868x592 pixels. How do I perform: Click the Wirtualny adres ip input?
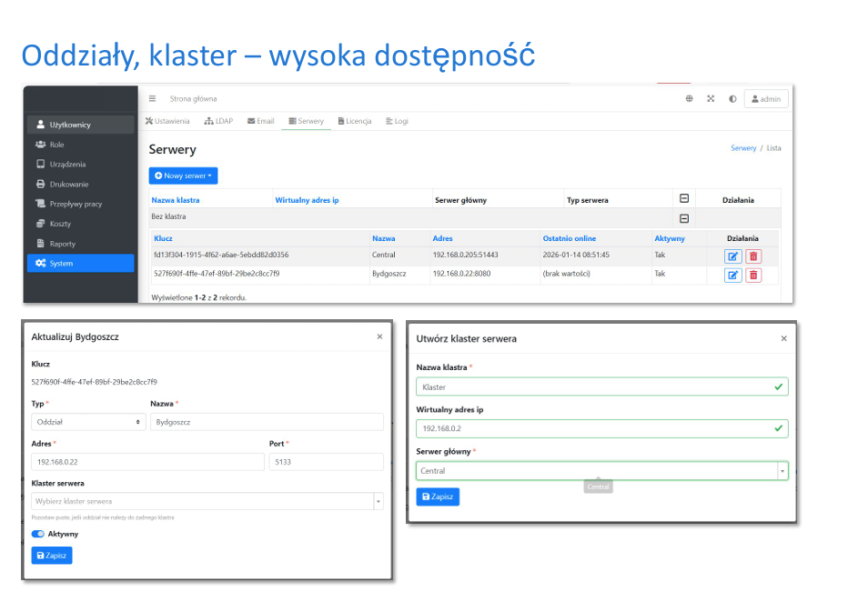(602, 428)
